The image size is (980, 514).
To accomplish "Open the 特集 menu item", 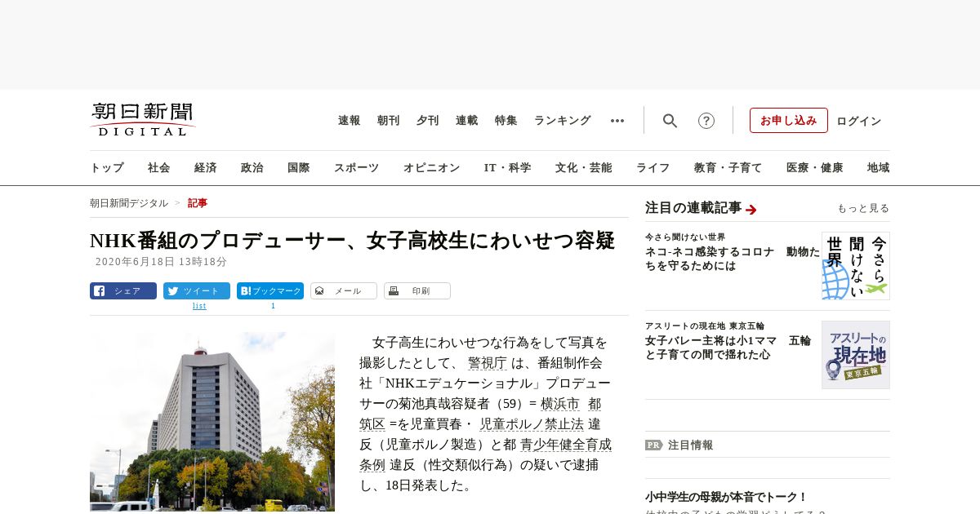I will click(x=506, y=121).
